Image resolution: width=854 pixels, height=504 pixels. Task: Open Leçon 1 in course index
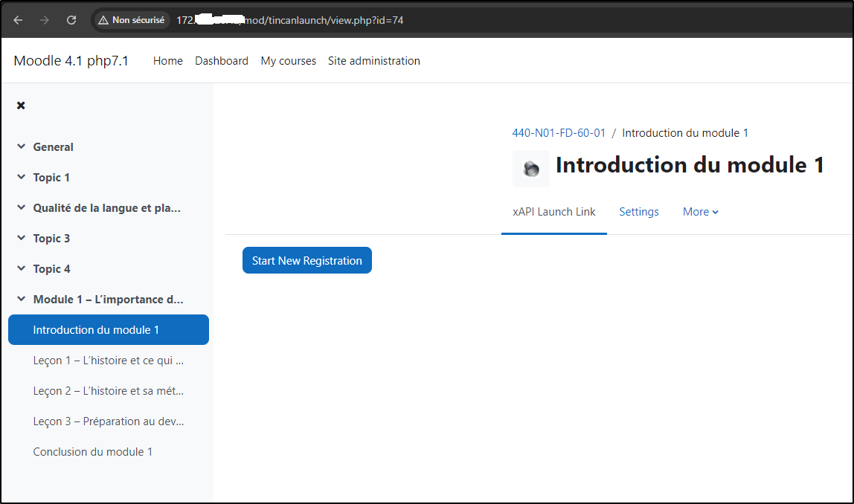click(x=108, y=361)
